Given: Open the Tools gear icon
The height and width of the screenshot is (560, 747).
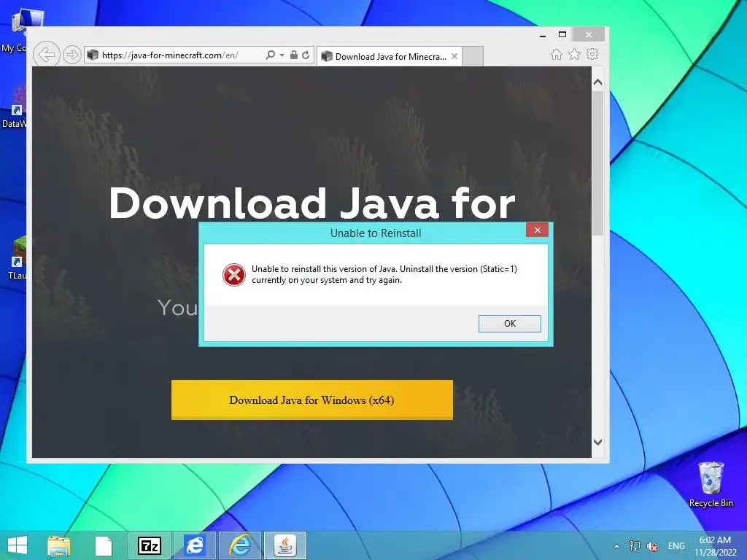Looking at the screenshot, I should tap(592, 54).
